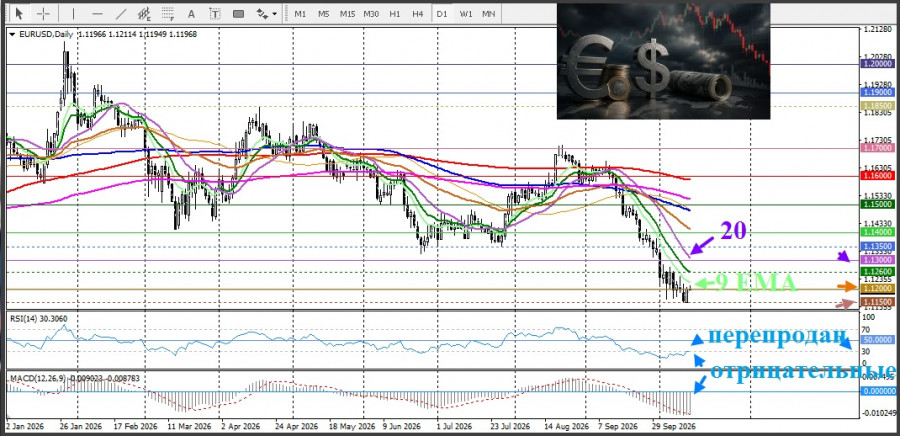Click the 14 Aug 2026 date label
Screen dimensions: 900x436
click(566, 427)
